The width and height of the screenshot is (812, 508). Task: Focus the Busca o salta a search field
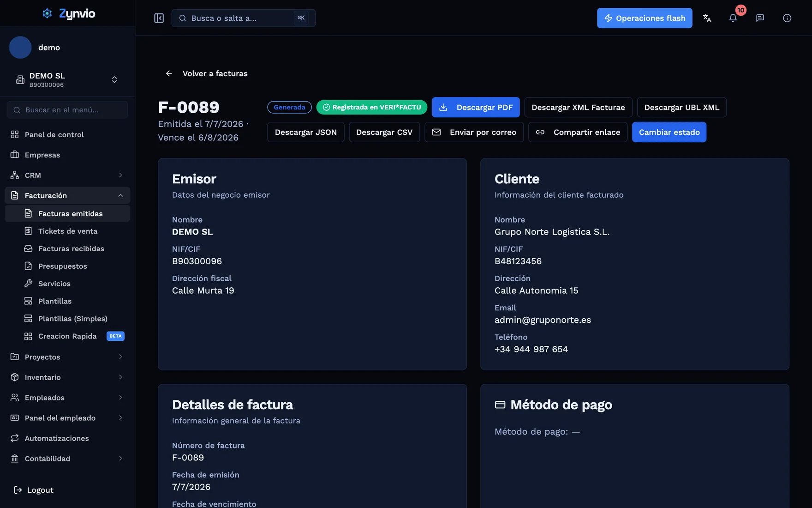(x=244, y=18)
